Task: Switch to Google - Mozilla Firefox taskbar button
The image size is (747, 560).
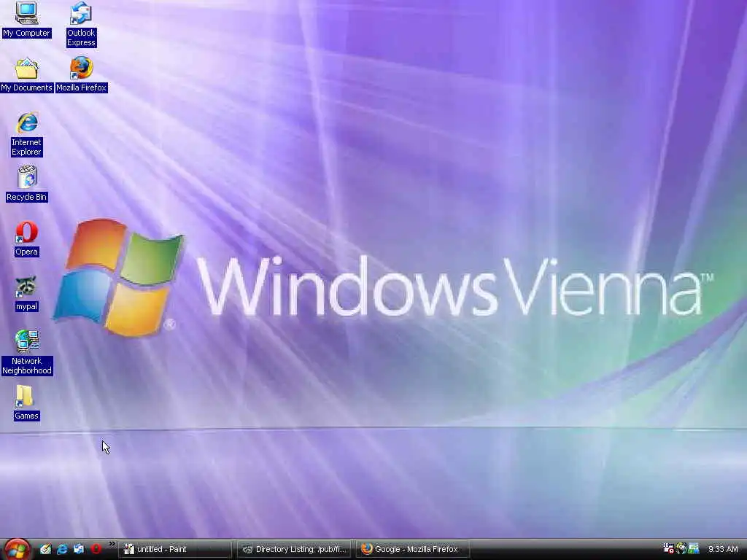Action: click(x=413, y=549)
